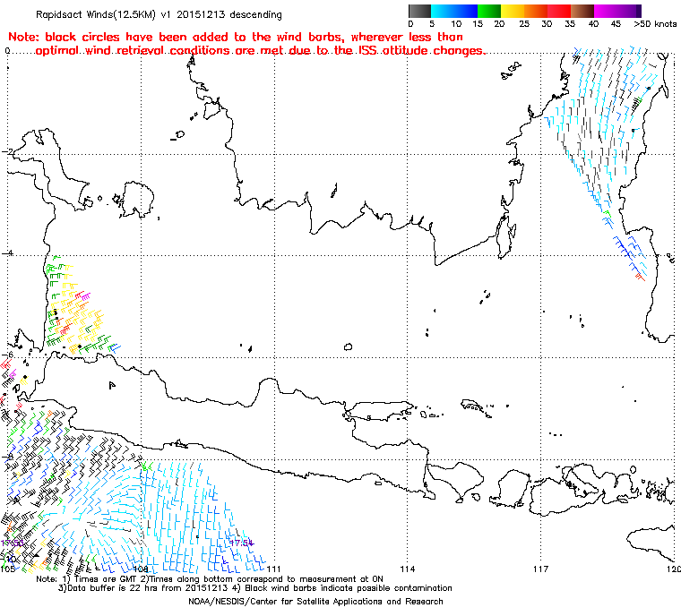Click the 'Rapidscat Winds(12.5KM) v1 20151213 descending' title
The height and width of the screenshot is (616, 681).
click(x=159, y=14)
